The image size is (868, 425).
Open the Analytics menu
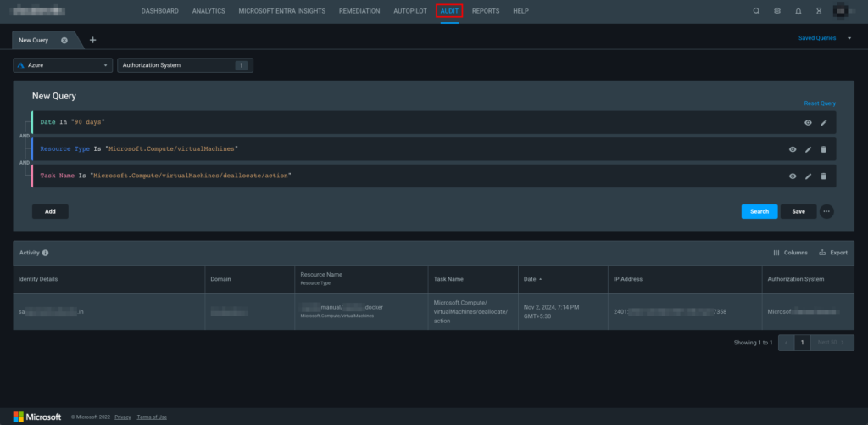(x=209, y=11)
